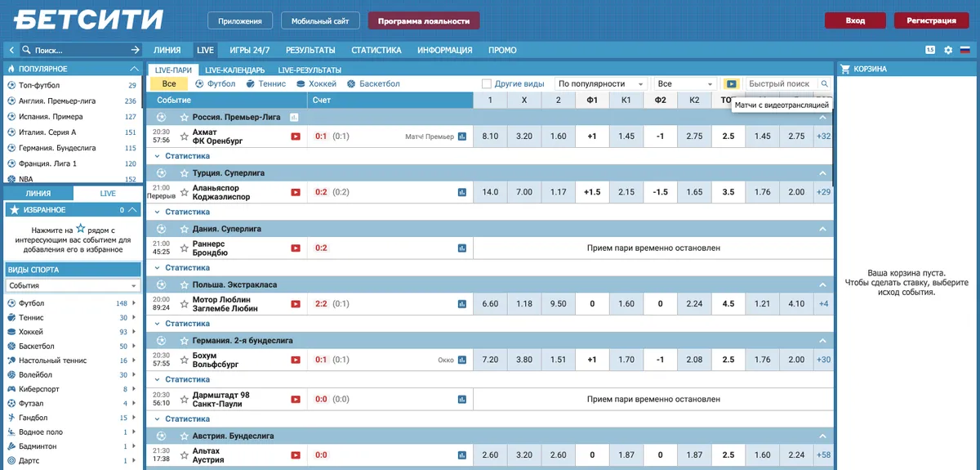Filter live events by Баскетбол
980x470 pixels.
374,83
